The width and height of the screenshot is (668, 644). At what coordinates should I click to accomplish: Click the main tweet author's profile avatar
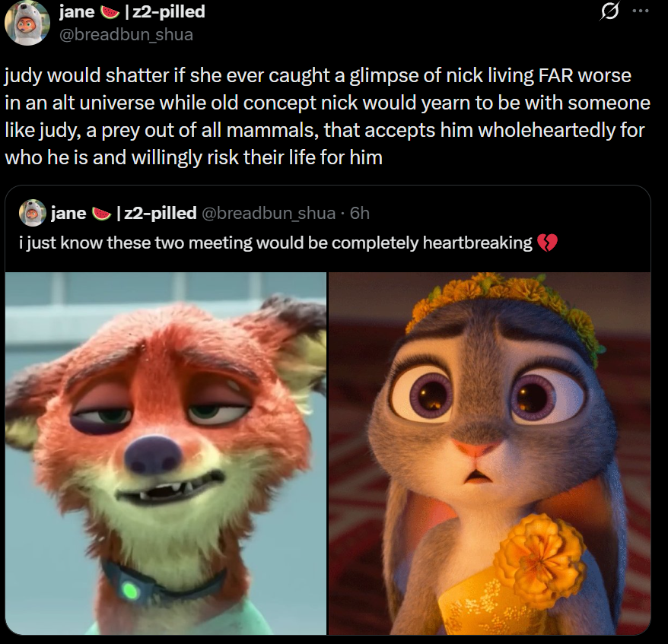[x=27, y=23]
